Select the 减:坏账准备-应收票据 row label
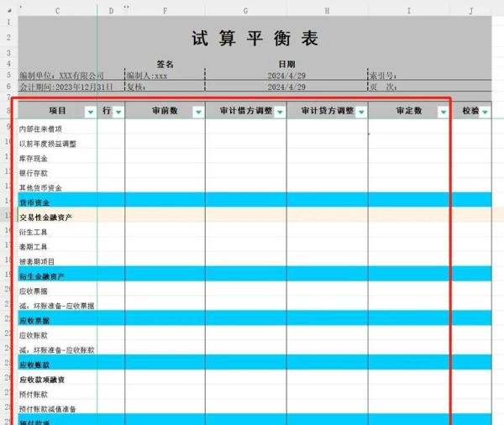504x425 pixels. click(x=57, y=306)
